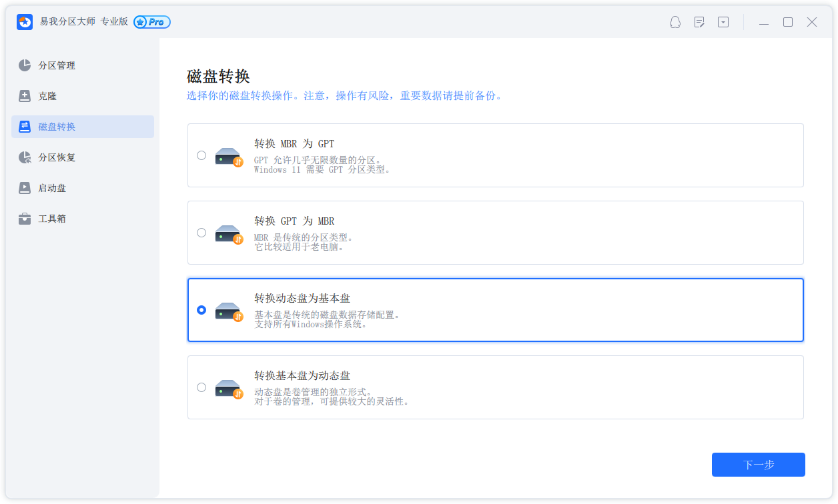Screen dimensions: 838x504
Task: Open the feedback note icon in title bar
Action: pyautogui.click(x=699, y=22)
